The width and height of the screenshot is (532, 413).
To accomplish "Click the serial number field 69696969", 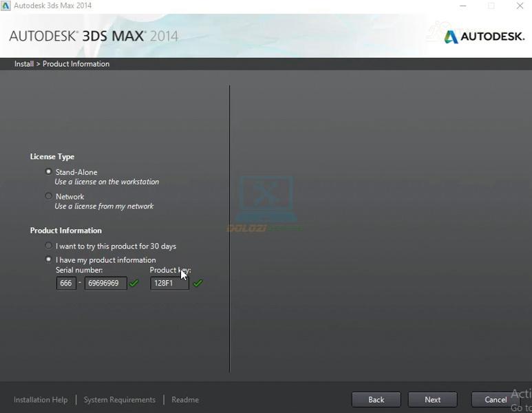I will [106, 283].
